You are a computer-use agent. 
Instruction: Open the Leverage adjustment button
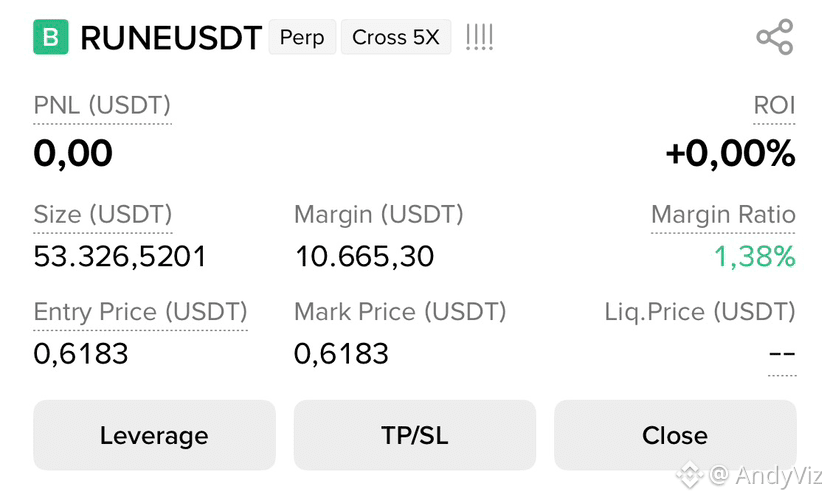(x=154, y=435)
